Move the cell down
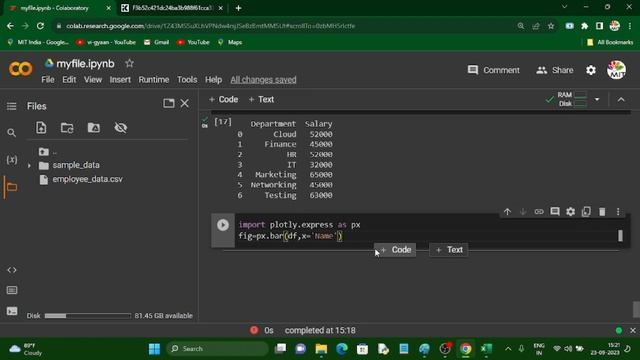Image resolution: width=640 pixels, height=360 pixels. [x=523, y=212]
